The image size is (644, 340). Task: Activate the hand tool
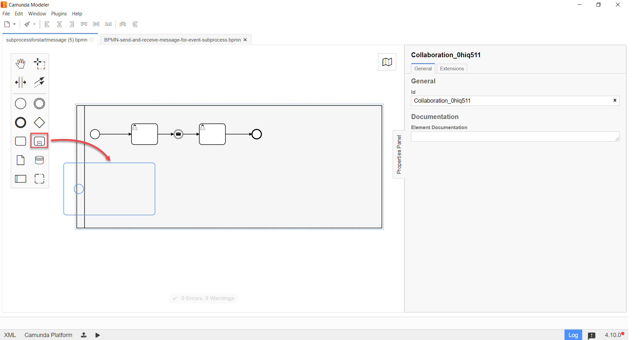click(x=21, y=63)
